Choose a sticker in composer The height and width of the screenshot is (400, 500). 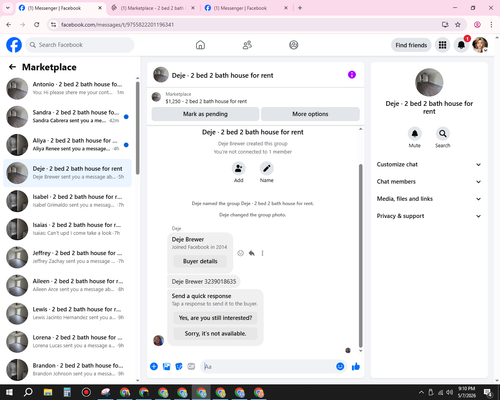click(179, 367)
